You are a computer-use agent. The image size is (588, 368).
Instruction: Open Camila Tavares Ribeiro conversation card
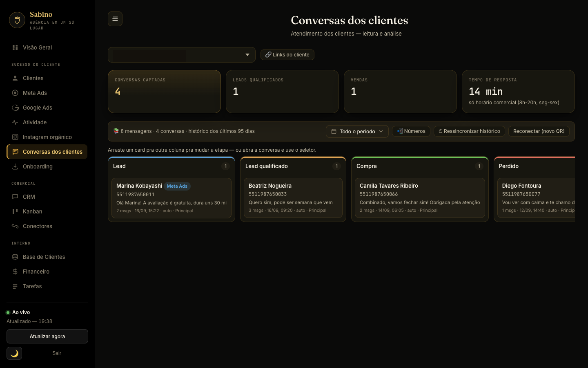[x=420, y=198]
